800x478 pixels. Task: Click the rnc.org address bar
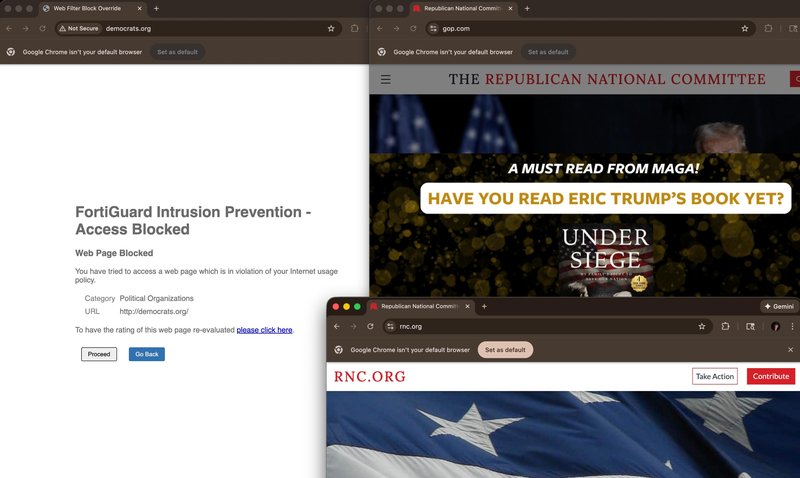point(540,326)
